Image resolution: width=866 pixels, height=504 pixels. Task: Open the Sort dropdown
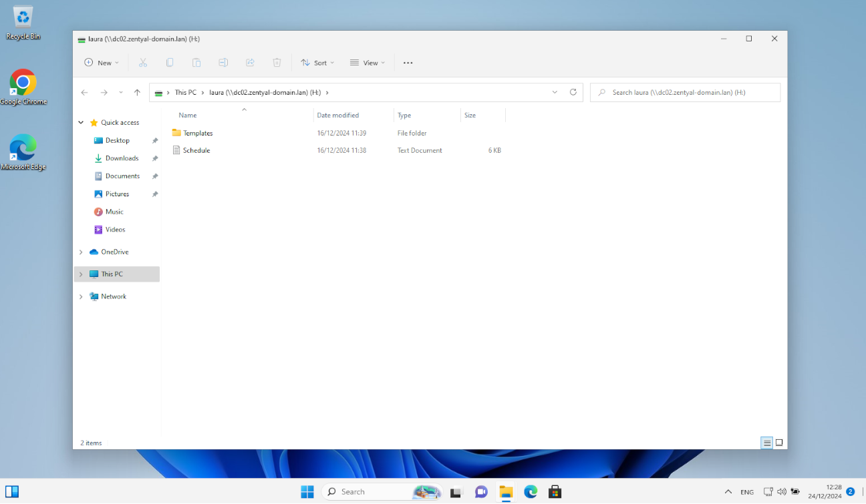coord(317,62)
